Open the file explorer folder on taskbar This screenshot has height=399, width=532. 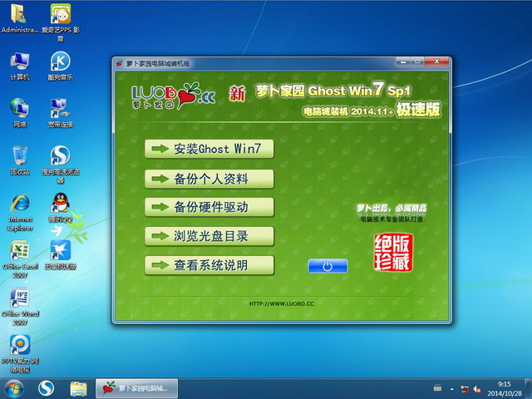78,389
